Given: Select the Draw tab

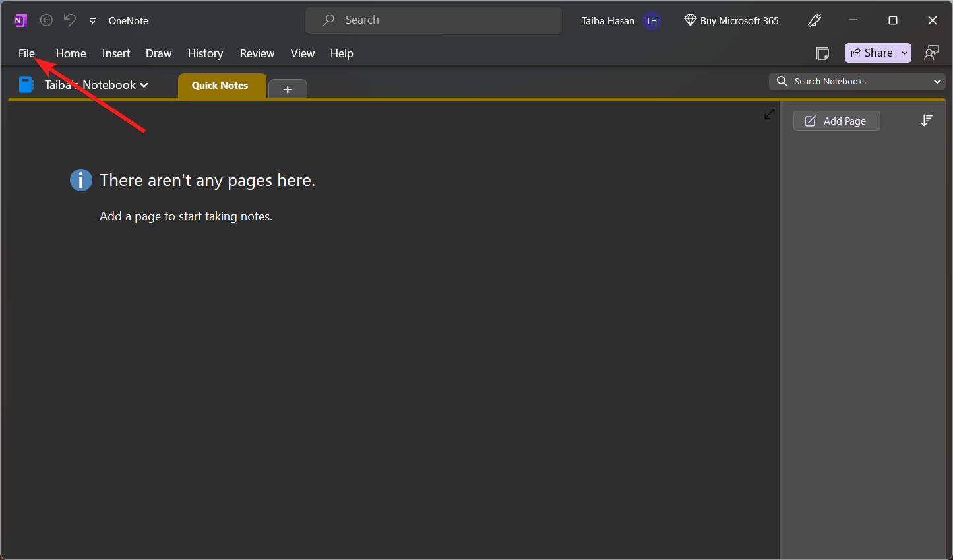Looking at the screenshot, I should coord(158,53).
